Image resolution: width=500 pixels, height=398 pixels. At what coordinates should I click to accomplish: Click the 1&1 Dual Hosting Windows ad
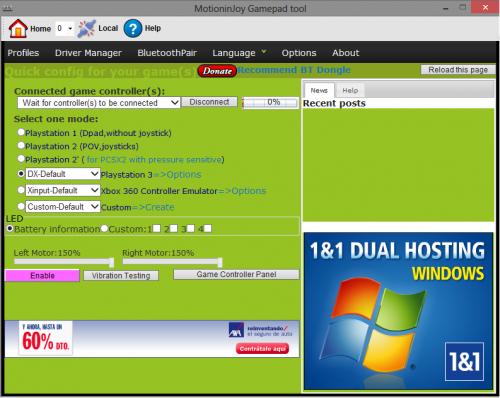(x=398, y=311)
